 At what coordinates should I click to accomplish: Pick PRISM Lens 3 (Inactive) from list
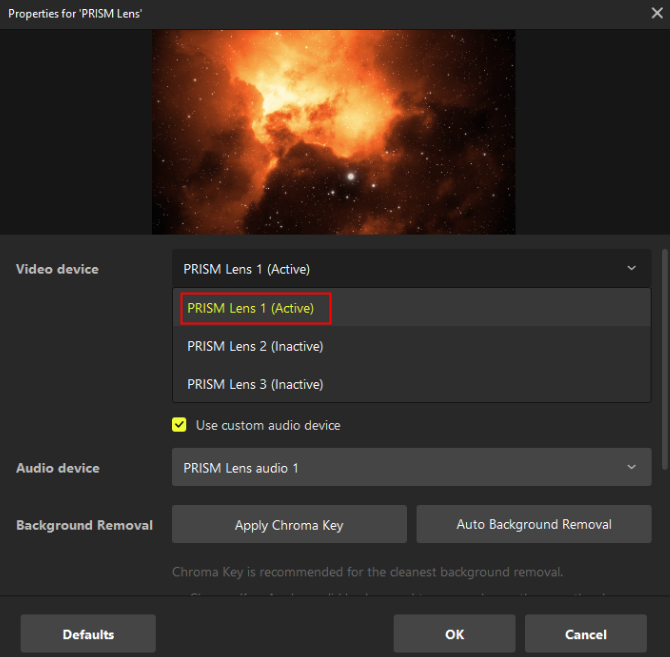click(x=255, y=384)
